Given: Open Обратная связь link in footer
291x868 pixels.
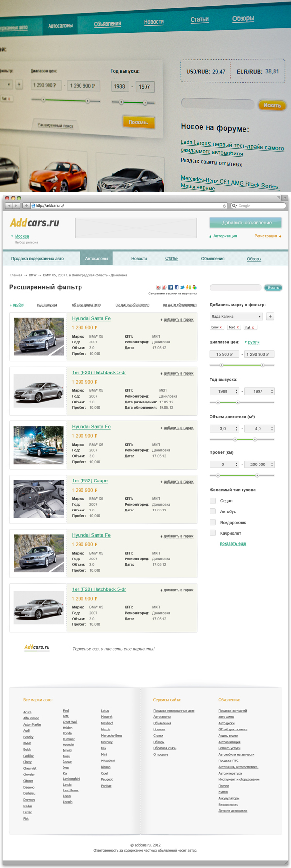Looking at the screenshot, I should [x=164, y=748].
